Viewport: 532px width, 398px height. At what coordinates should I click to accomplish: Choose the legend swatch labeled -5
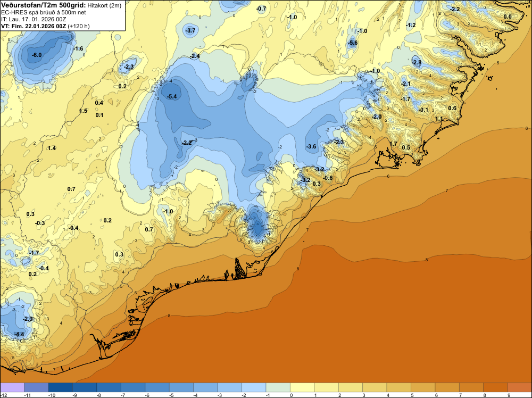[181, 387]
